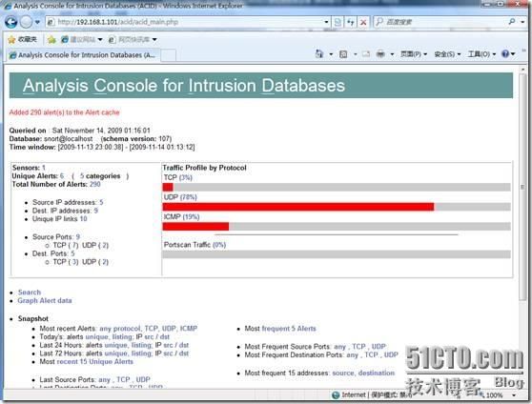The height and width of the screenshot is (404, 532).
Task: Open the Graph Alert data link
Action: 45,300
